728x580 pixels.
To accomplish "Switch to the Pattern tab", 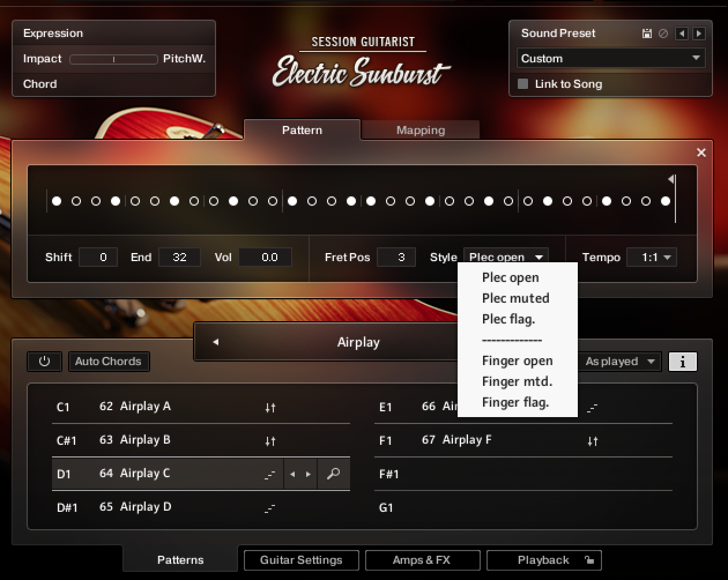I will (x=302, y=130).
